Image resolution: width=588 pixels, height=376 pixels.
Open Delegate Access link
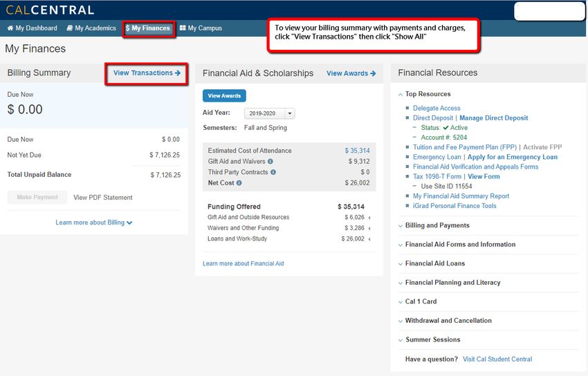(437, 109)
